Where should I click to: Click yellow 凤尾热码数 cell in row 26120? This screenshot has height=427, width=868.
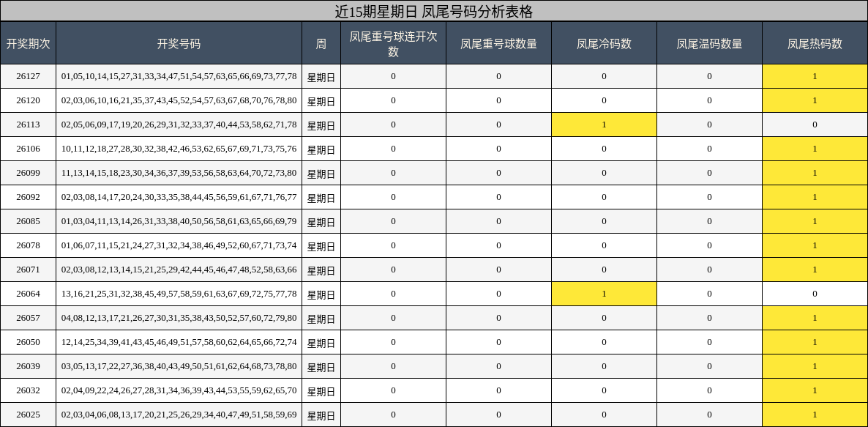pyautogui.click(x=815, y=100)
